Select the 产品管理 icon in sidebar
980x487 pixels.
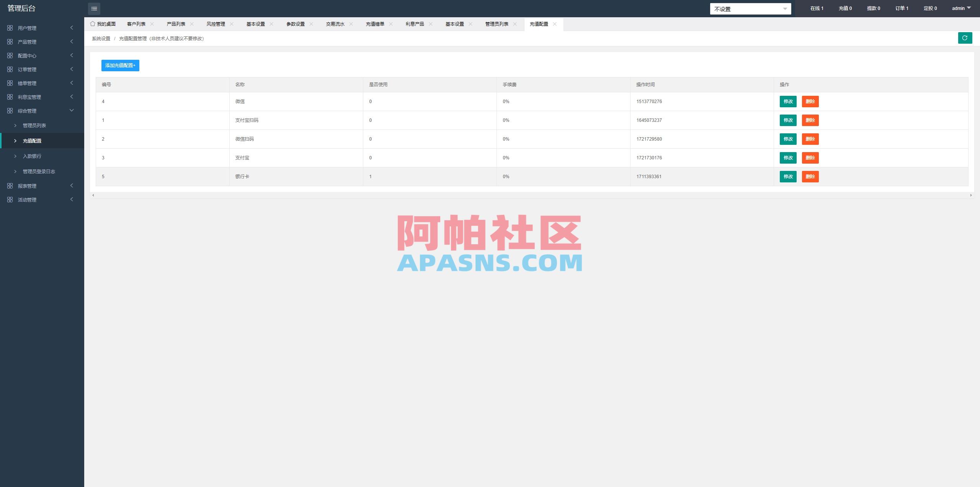coord(10,41)
